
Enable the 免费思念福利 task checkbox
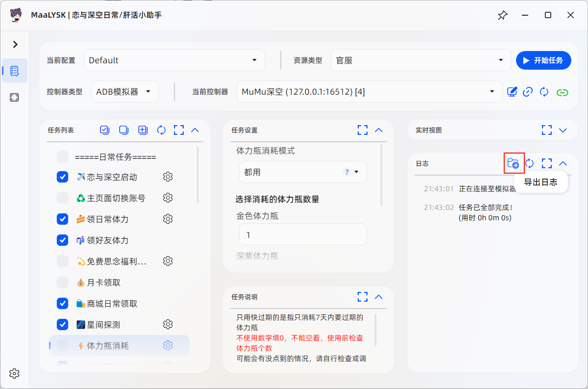coord(62,261)
